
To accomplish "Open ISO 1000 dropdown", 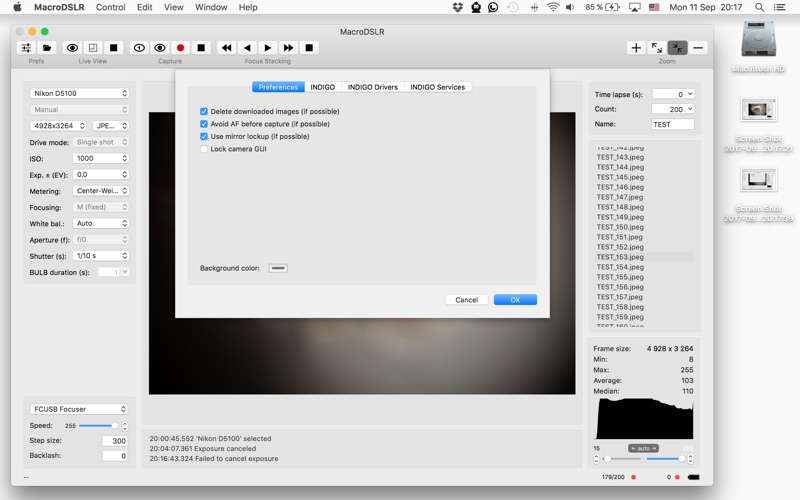I will point(101,158).
